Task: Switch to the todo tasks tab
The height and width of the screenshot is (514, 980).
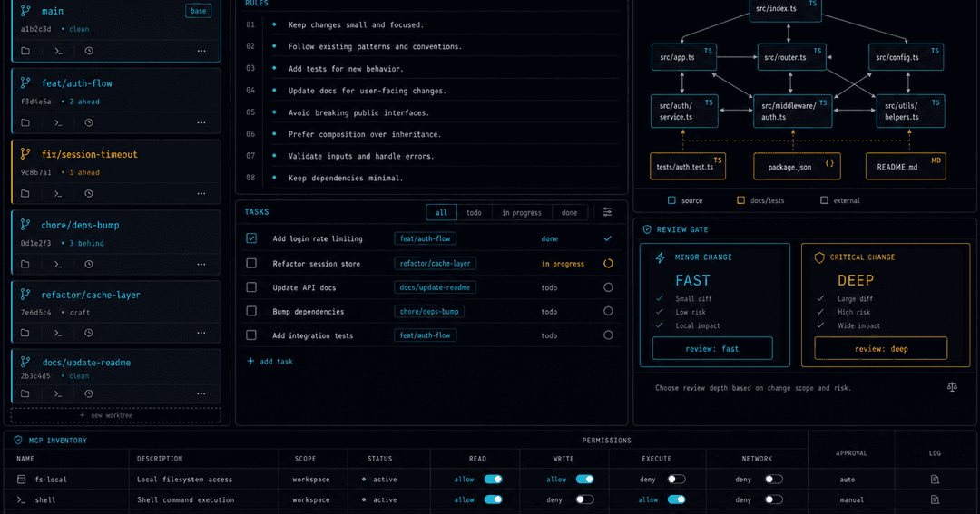Action: (x=475, y=212)
